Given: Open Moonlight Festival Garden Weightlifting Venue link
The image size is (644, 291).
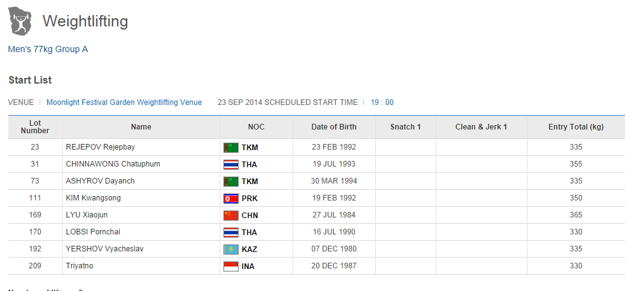Looking at the screenshot, I should pyautogui.click(x=124, y=102).
